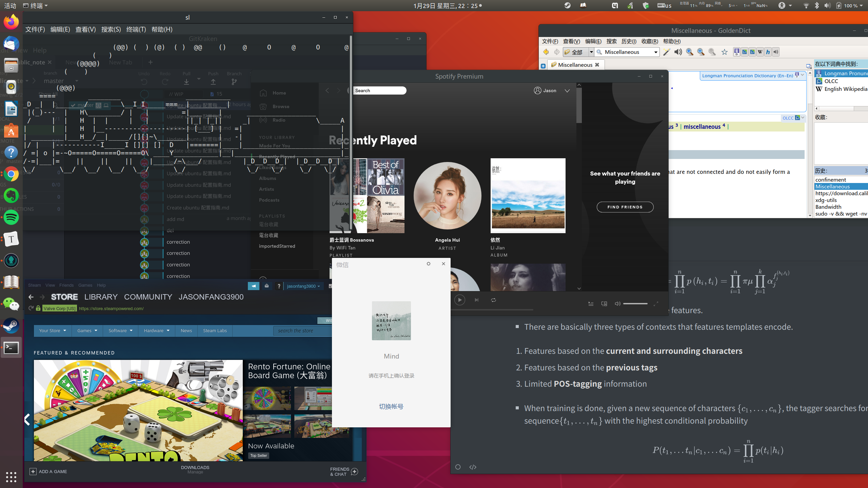Click the Spotify Search field
The width and height of the screenshot is (868, 488).
[379, 90]
